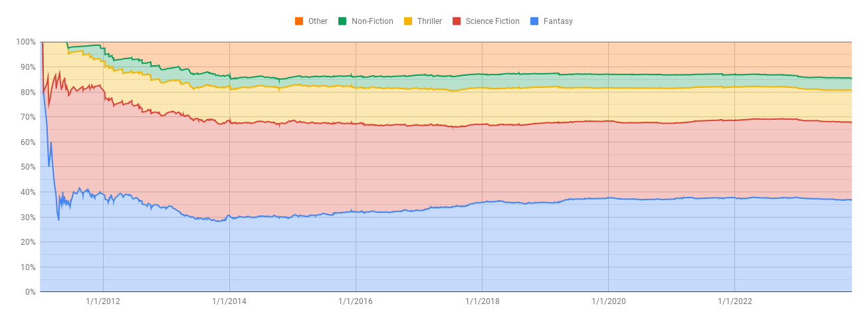Click the 70% y-axis label
The height and width of the screenshot is (322, 868).
[x=27, y=117]
